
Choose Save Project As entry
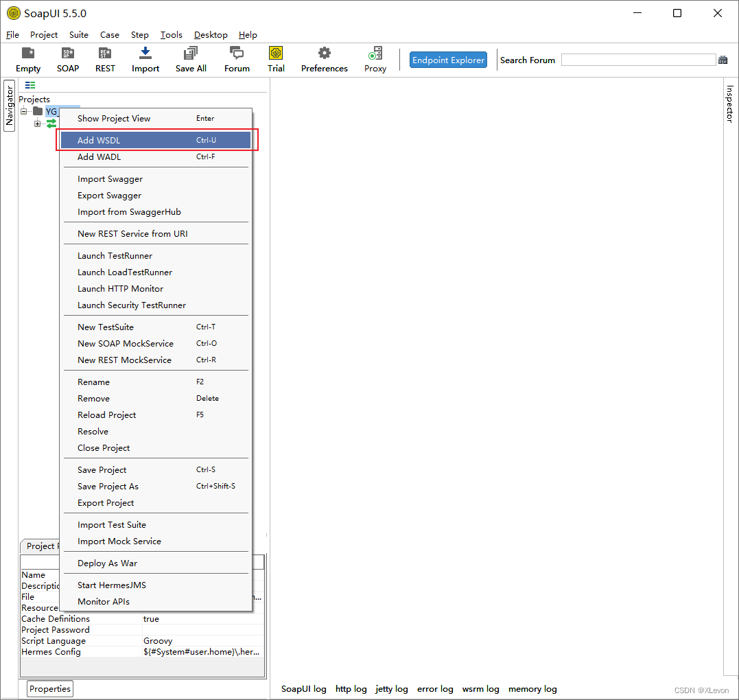point(156,486)
